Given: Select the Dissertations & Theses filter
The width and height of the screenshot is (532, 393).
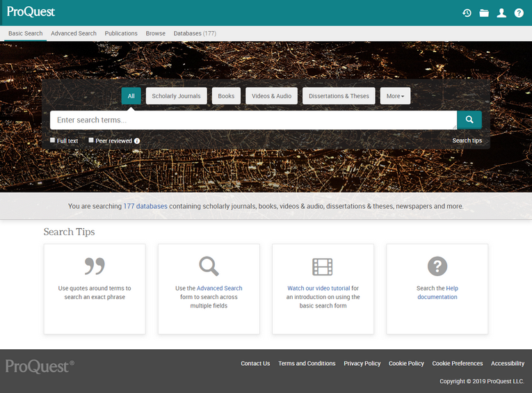Looking at the screenshot, I should point(339,96).
